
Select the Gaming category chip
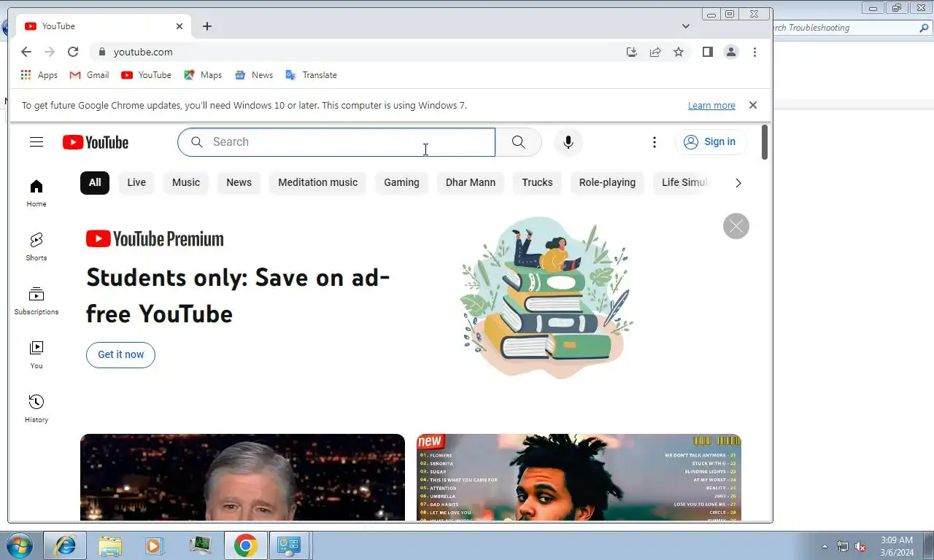click(x=402, y=182)
